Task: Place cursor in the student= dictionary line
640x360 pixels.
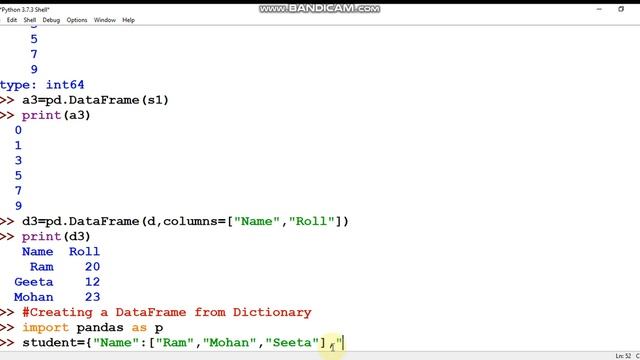Action: tap(183, 342)
